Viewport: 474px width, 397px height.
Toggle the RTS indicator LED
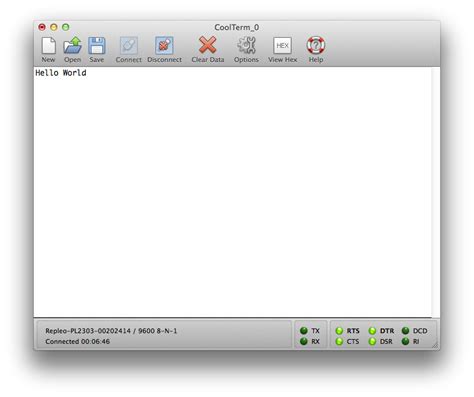339,331
